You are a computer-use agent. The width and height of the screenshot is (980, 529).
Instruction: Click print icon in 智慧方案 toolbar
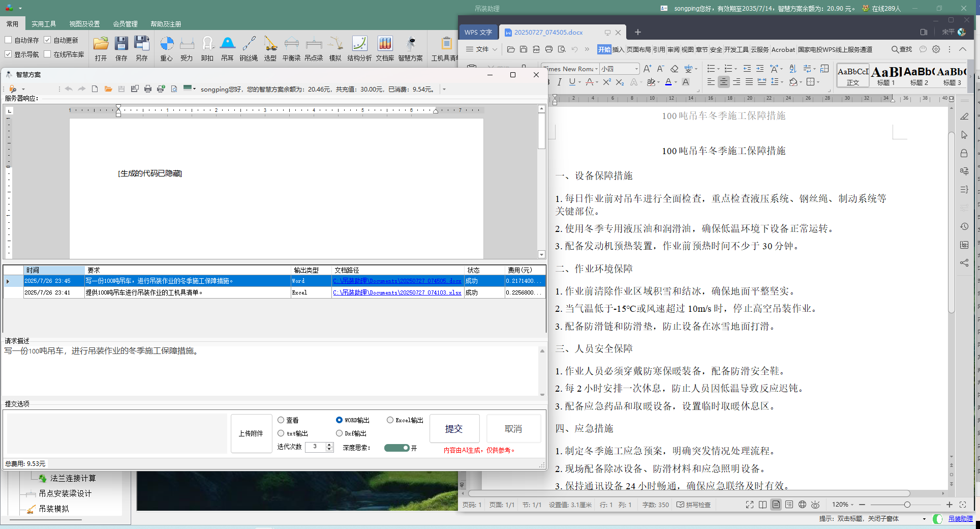[148, 89]
